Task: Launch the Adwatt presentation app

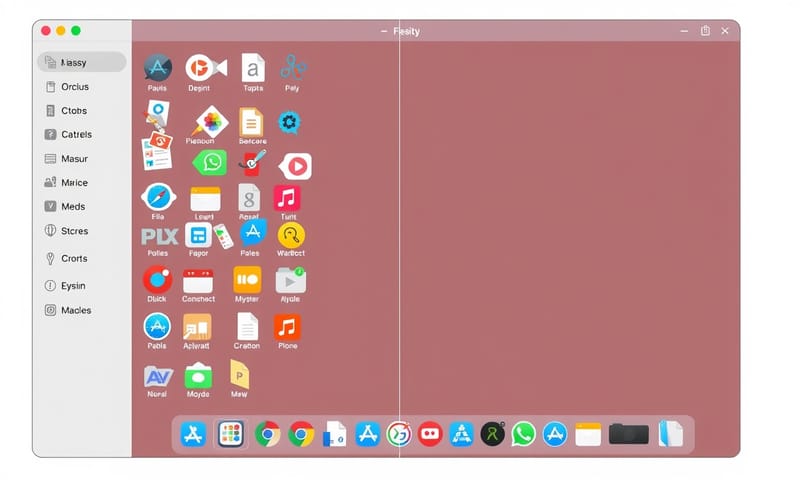Action: click(197, 327)
